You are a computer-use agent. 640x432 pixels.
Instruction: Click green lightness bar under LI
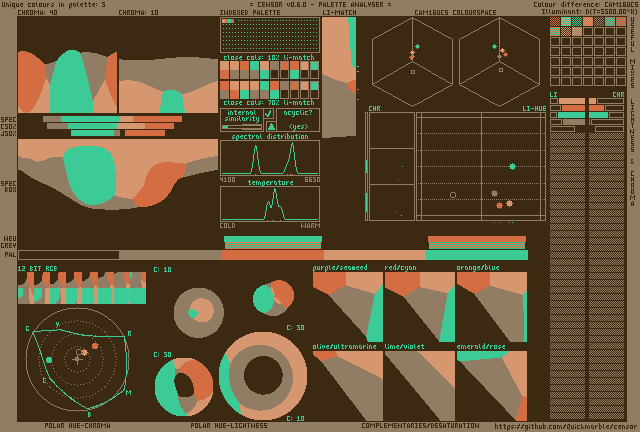coord(571,115)
